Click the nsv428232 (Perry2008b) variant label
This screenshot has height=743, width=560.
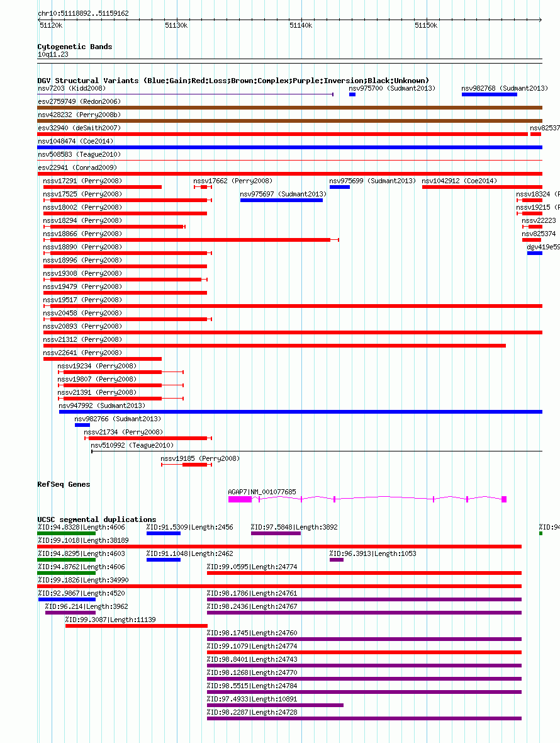(79, 115)
